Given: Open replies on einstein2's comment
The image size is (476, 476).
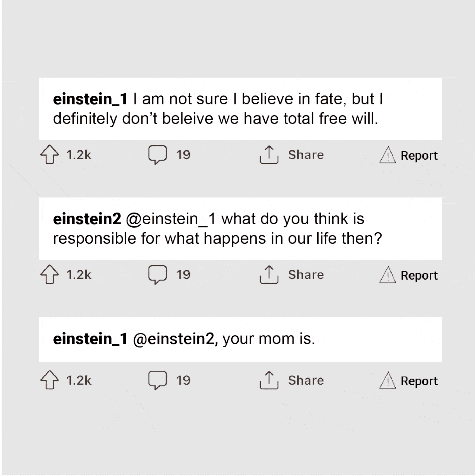Looking at the screenshot, I should click(x=158, y=274).
